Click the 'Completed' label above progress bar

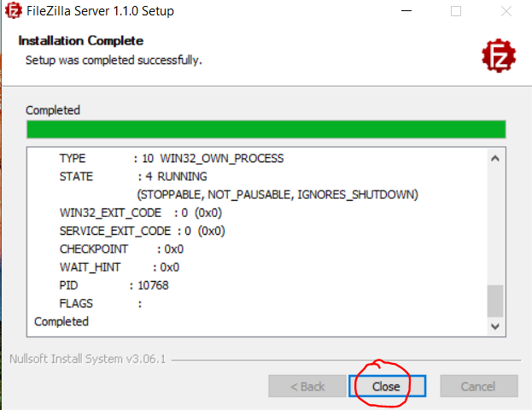pyautogui.click(x=53, y=110)
